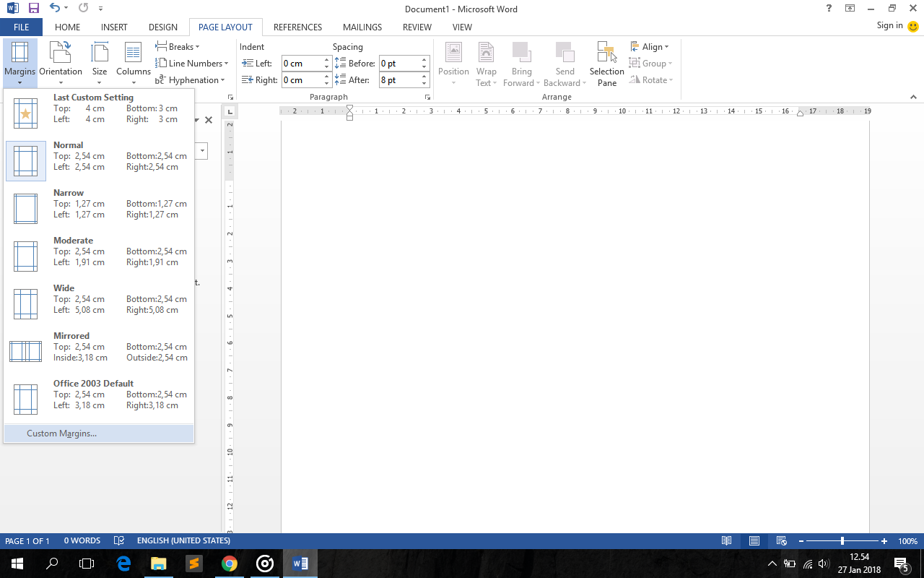Click ENGLISH (UNITED STATES) language indicator
Screen dimensions: 924x578
pyautogui.click(x=183, y=541)
